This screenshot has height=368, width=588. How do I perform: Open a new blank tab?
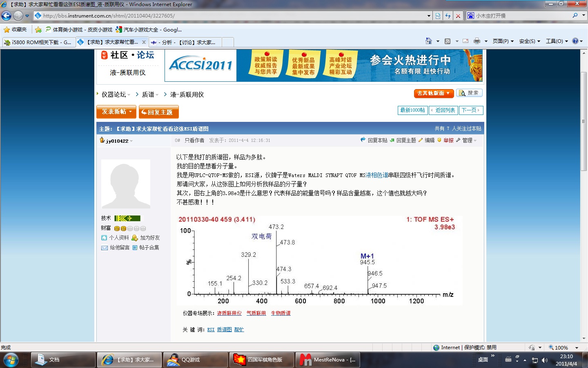pyautogui.click(x=228, y=42)
